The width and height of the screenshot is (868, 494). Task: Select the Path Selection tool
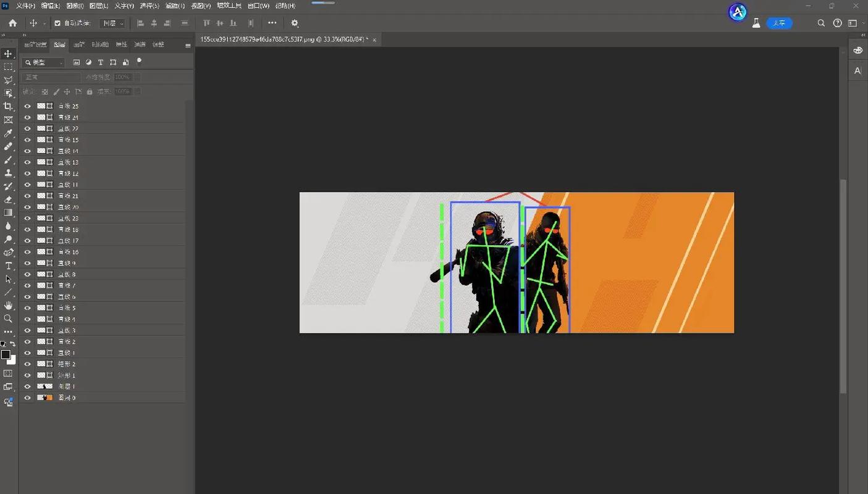point(8,279)
